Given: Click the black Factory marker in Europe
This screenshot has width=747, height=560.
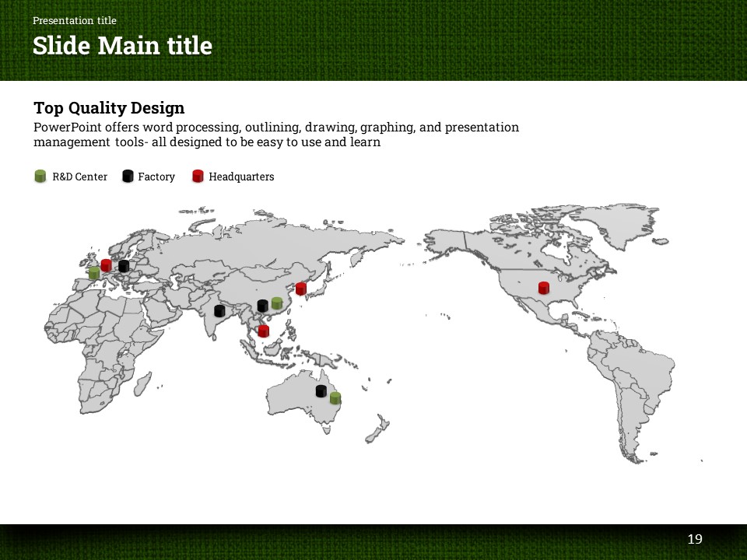Looking at the screenshot, I should [x=123, y=266].
